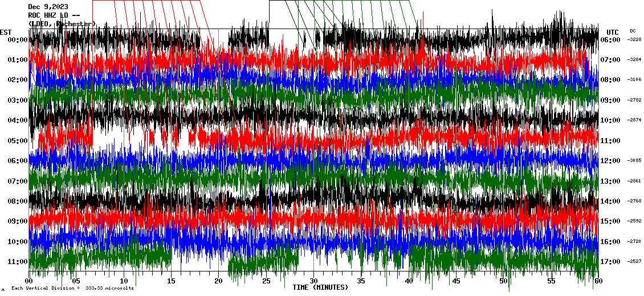Click the EST column header
The height and width of the screenshot is (296, 644).
pos(6,33)
